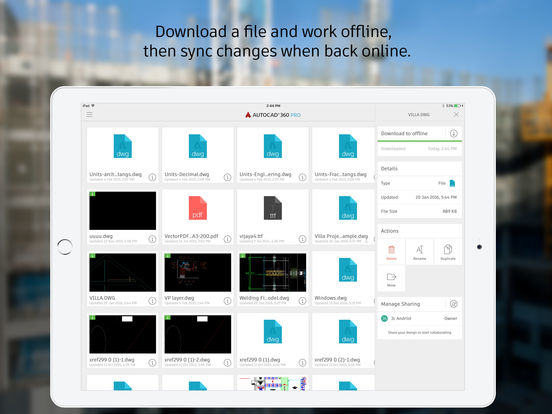Select the File Size row

[419, 211]
